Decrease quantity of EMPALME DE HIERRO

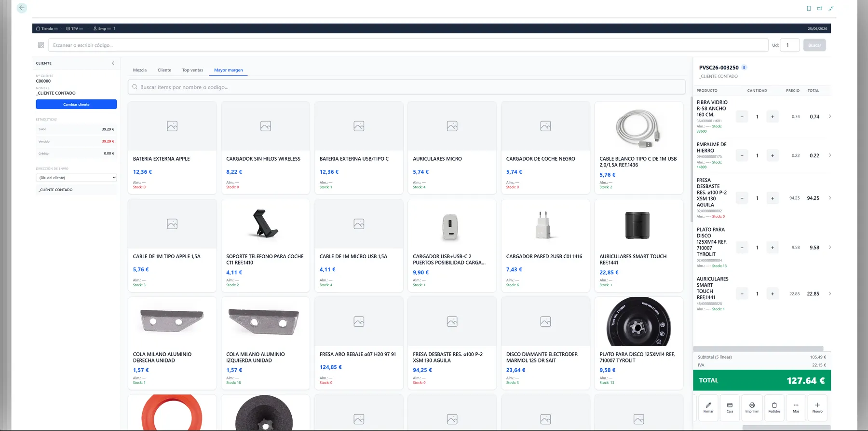click(x=742, y=155)
